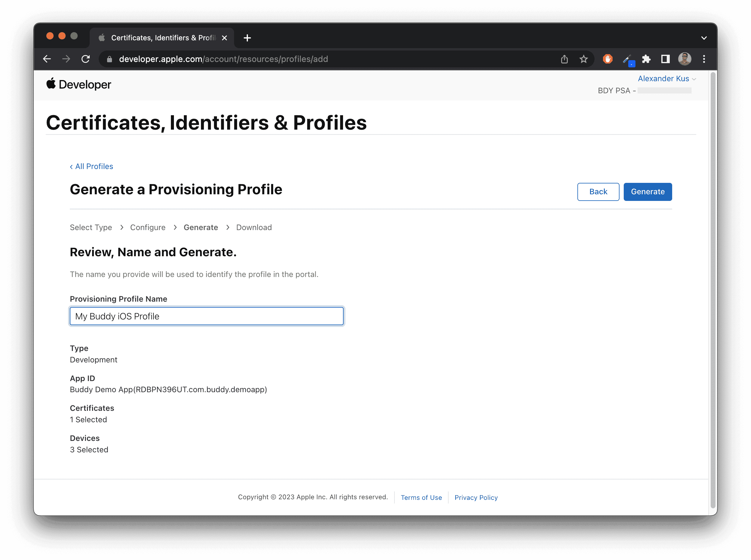Click the browser share icon
Viewport: 751px width, 560px height.
[x=564, y=58]
